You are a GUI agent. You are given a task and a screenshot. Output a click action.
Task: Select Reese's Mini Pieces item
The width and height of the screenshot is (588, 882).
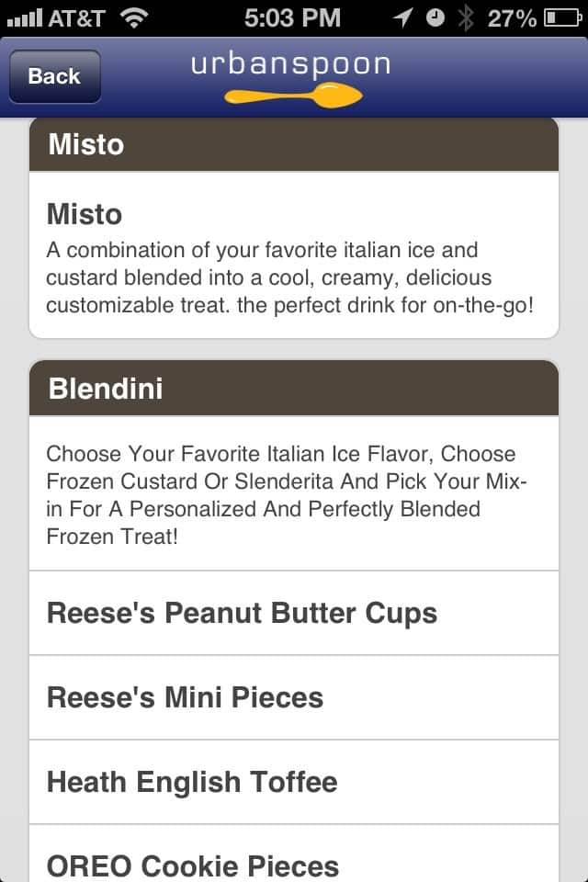click(294, 698)
